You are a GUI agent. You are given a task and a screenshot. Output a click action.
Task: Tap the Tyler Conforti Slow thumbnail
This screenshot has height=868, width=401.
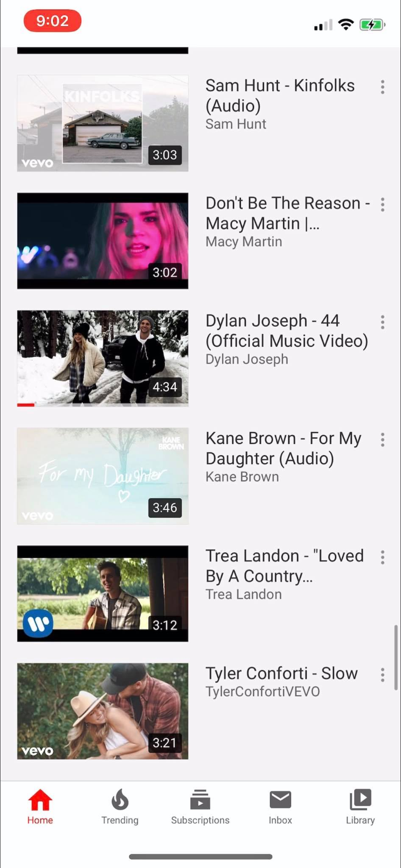[103, 711]
